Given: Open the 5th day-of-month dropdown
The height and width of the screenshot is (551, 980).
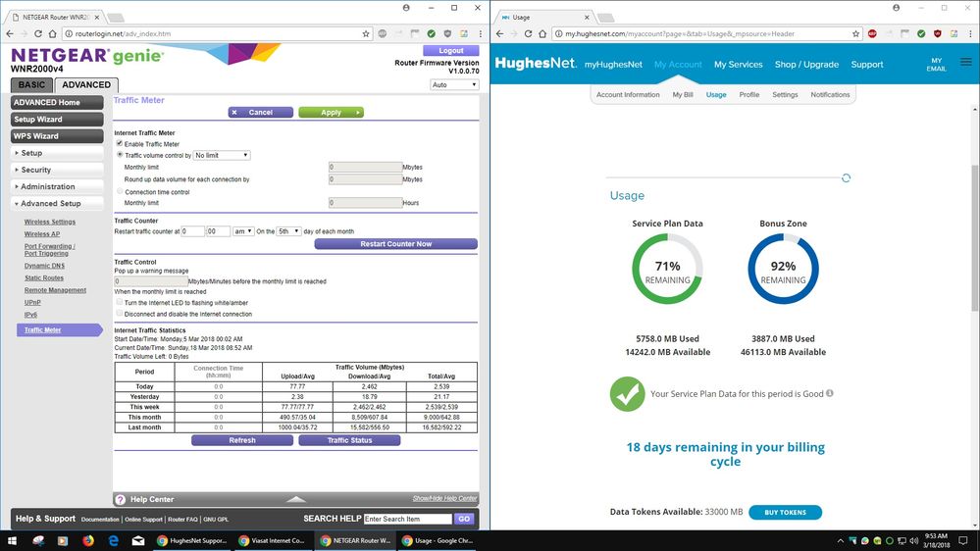Looking at the screenshot, I should click(288, 231).
